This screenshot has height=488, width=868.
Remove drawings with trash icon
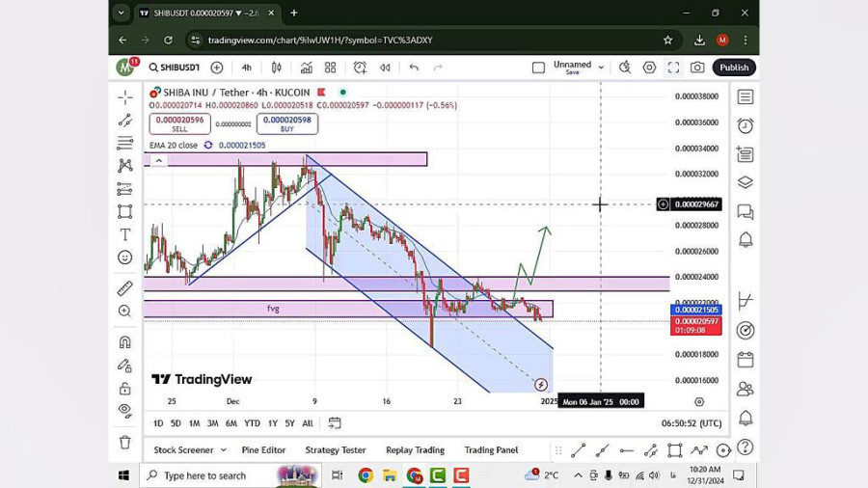[x=125, y=442]
